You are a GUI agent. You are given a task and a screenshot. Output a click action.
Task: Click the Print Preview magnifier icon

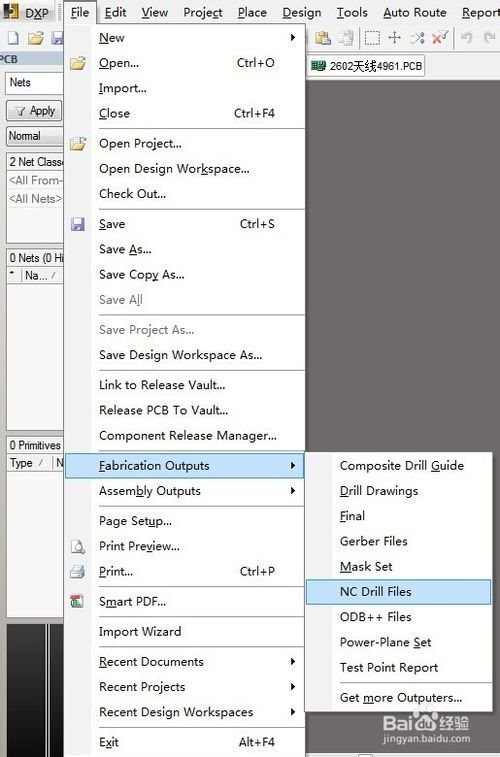click(x=78, y=546)
